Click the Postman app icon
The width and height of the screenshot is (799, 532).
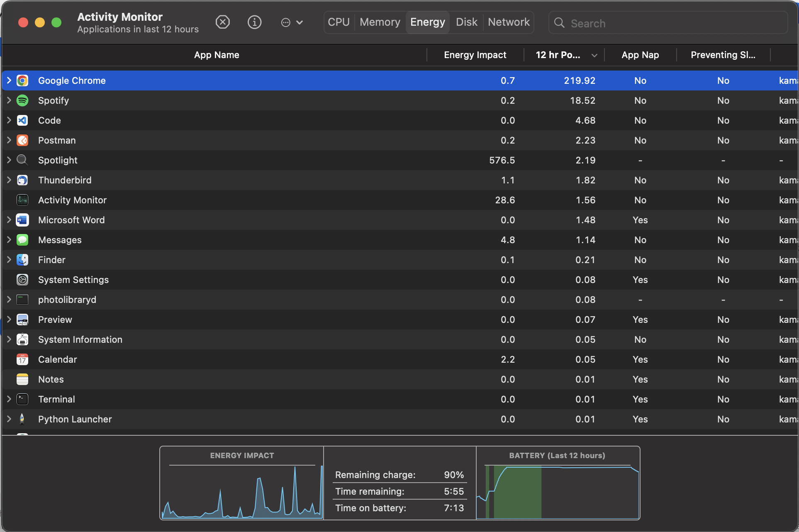tap(22, 140)
